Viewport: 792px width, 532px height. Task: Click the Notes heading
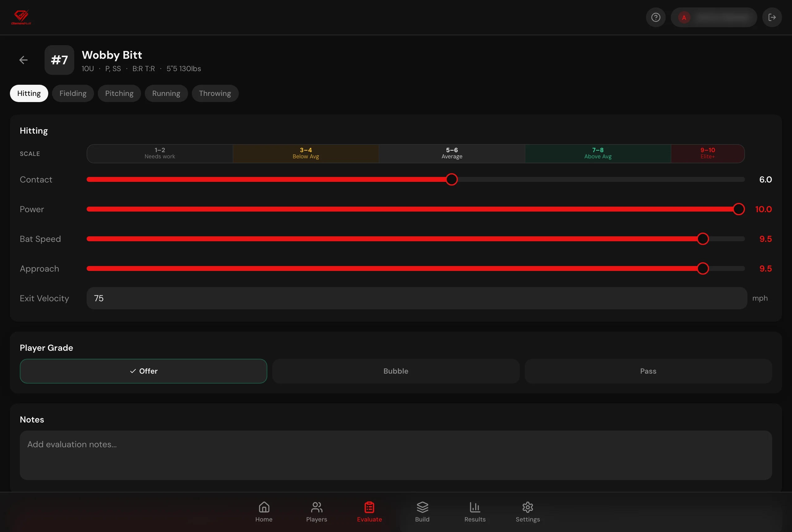32,420
